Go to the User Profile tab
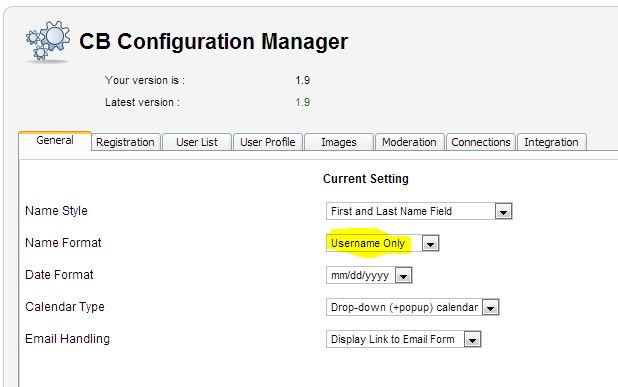618x387 pixels. tap(268, 142)
